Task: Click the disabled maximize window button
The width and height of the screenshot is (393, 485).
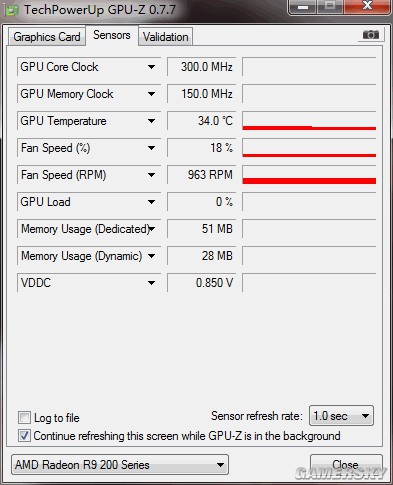Action: (x=330, y=7)
